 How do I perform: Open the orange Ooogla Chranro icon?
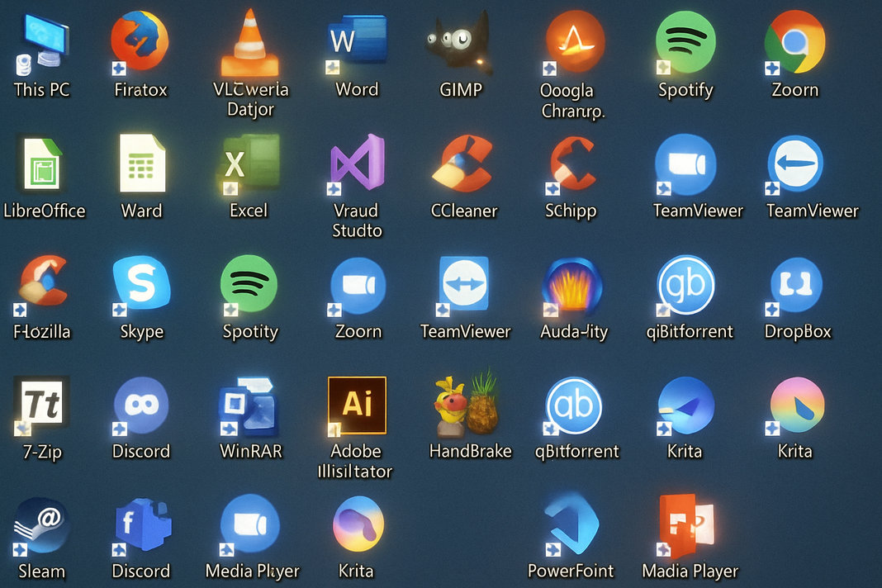tap(574, 43)
